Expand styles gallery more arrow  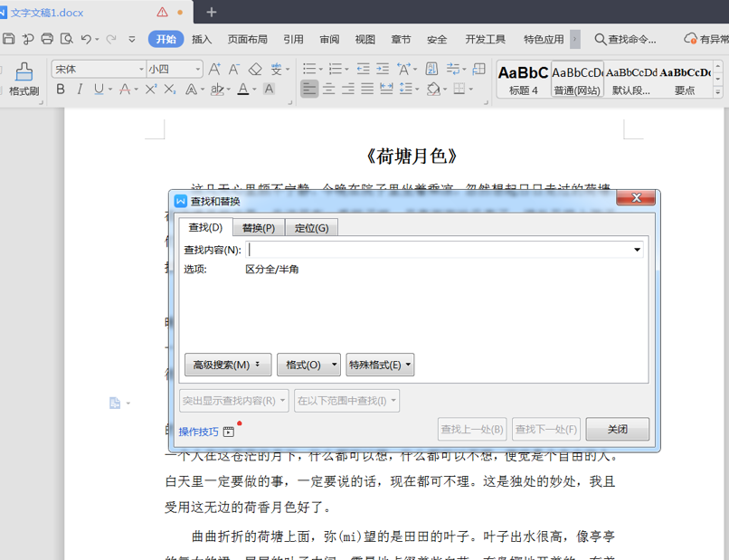[718, 92]
